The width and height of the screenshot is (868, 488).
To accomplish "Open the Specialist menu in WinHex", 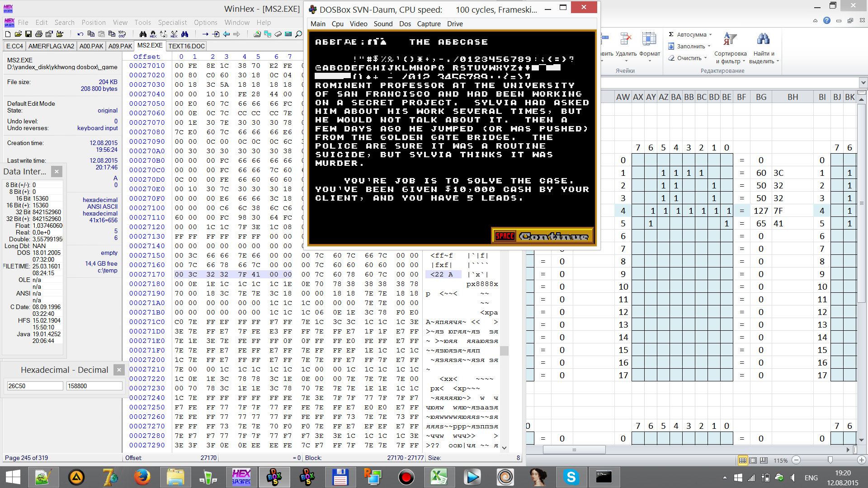I will click(172, 23).
